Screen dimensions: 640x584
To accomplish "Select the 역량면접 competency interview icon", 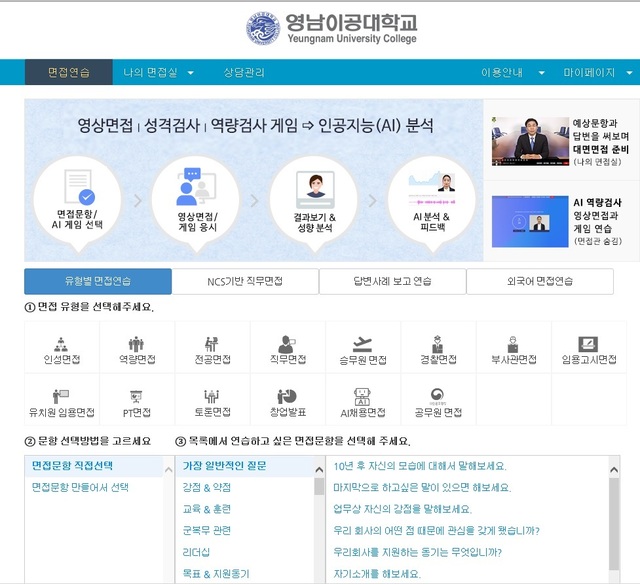I will click(137, 344).
